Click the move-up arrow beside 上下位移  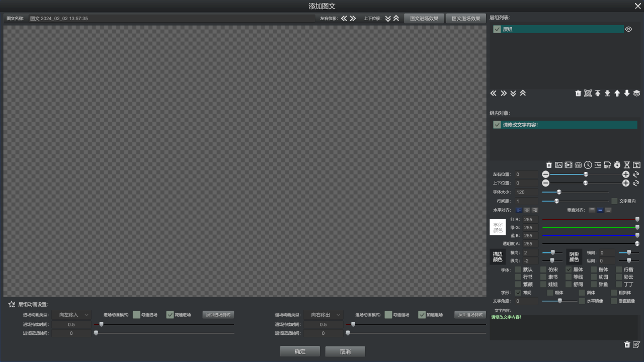(x=396, y=18)
